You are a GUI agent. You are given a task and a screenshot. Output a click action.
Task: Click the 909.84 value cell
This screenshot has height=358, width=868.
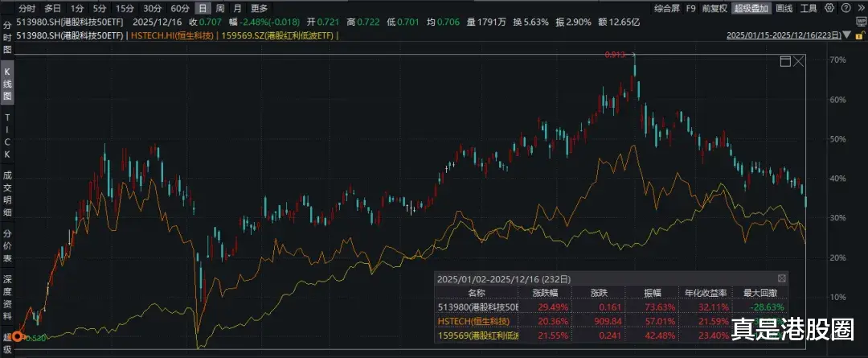[x=607, y=321]
